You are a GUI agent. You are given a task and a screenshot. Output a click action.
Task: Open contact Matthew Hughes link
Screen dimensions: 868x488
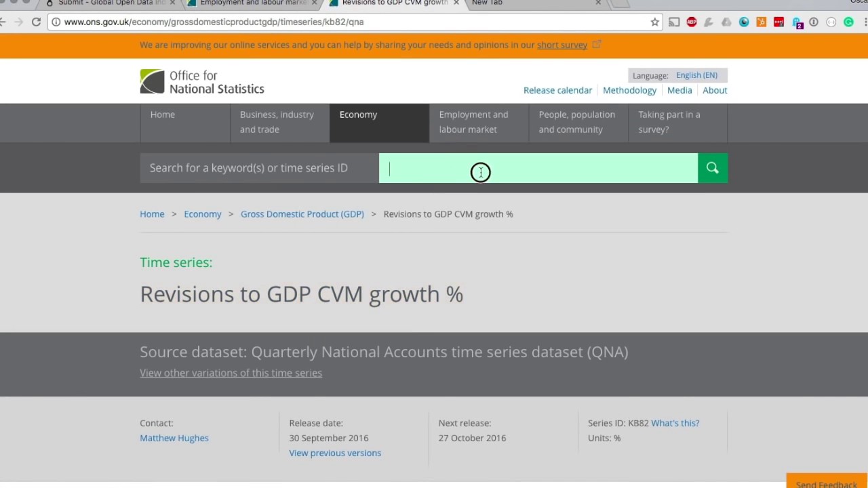(x=174, y=438)
